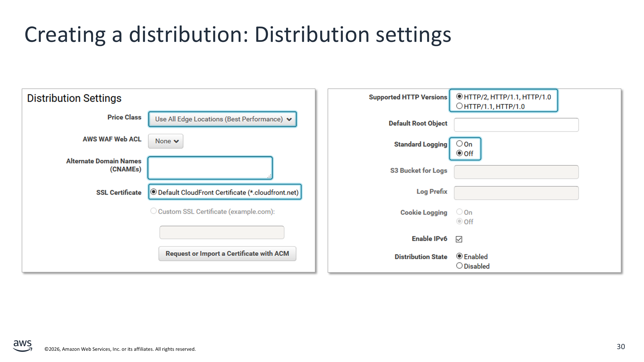Select Default CloudFront Certificate radio button
The image size is (644, 362).
point(153,192)
